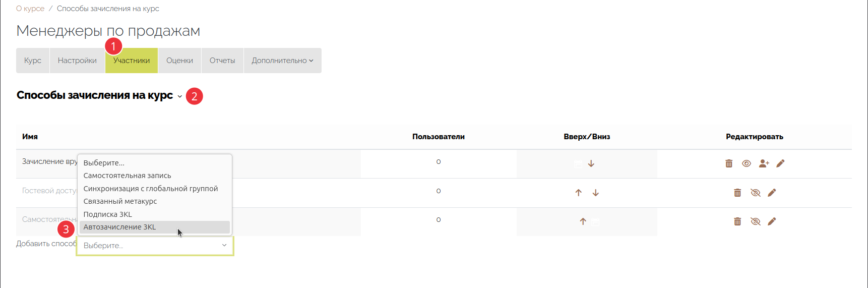Image resolution: width=868 pixels, height=288 pixels.
Task: Follow the О курсе breadcrumb link
Action: [30, 9]
